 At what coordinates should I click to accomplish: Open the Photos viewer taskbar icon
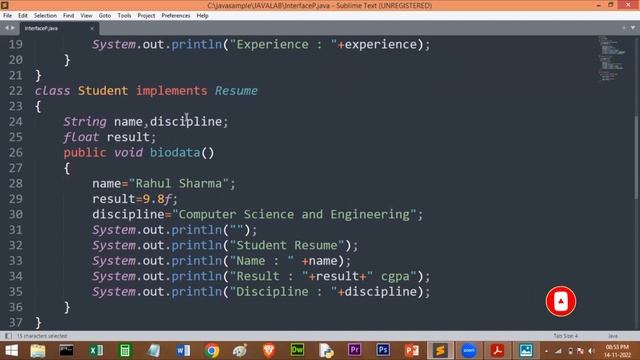pos(526,350)
